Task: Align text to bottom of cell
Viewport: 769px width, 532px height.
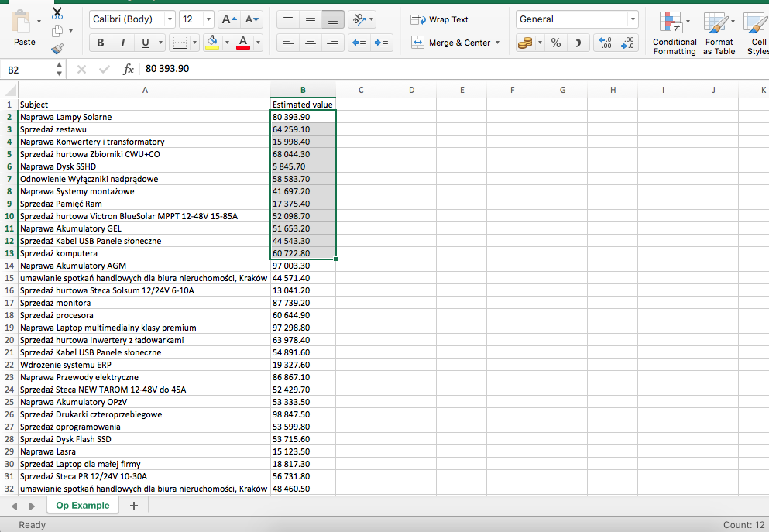Action: (332, 19)
